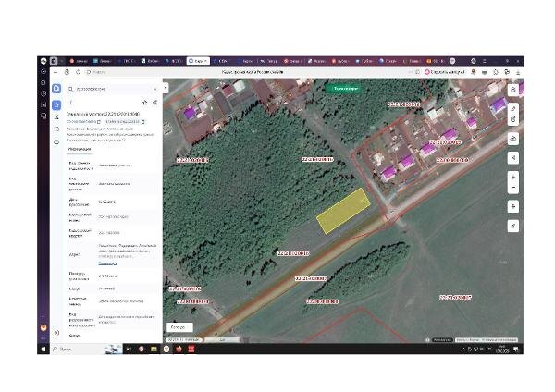Screen dimensions: 555x392
Task: Switch to the CONT browser tab
Action: click(222, 61)
